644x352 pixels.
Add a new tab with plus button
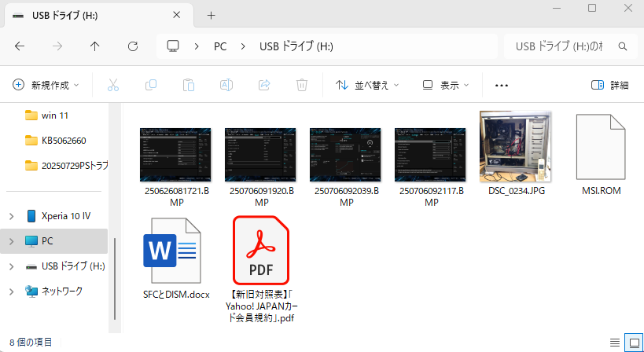tap(211, 15)
